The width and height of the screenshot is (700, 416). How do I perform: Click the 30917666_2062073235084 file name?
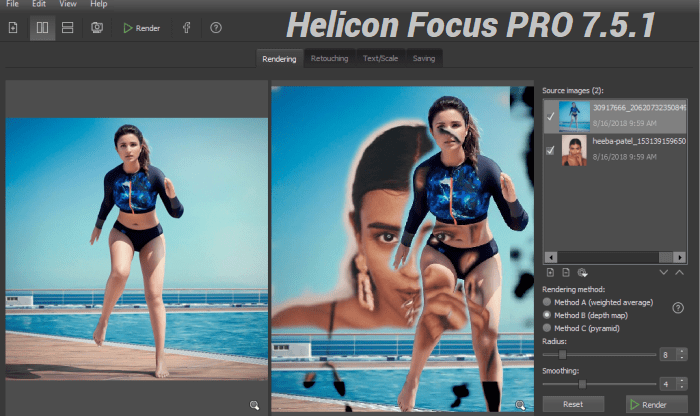click(x=639, y=108)
